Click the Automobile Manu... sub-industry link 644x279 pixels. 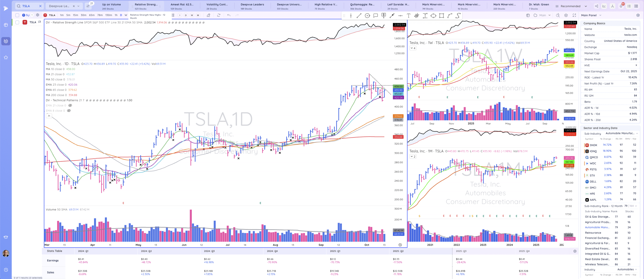(x=597, y=227)
